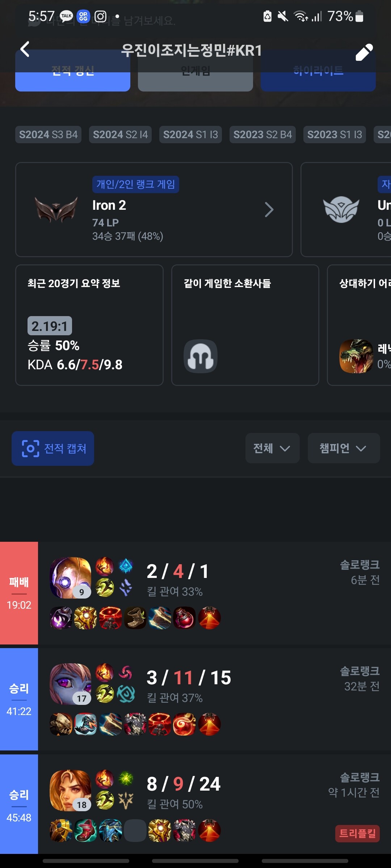Tap the 트리플킬 badge

pyautogui.click(x=357, y=833)
